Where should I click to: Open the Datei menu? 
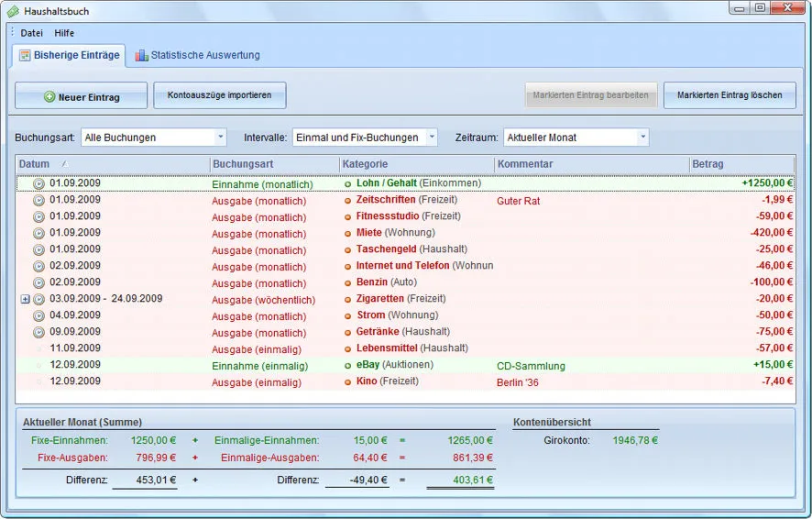pos(32,33)
